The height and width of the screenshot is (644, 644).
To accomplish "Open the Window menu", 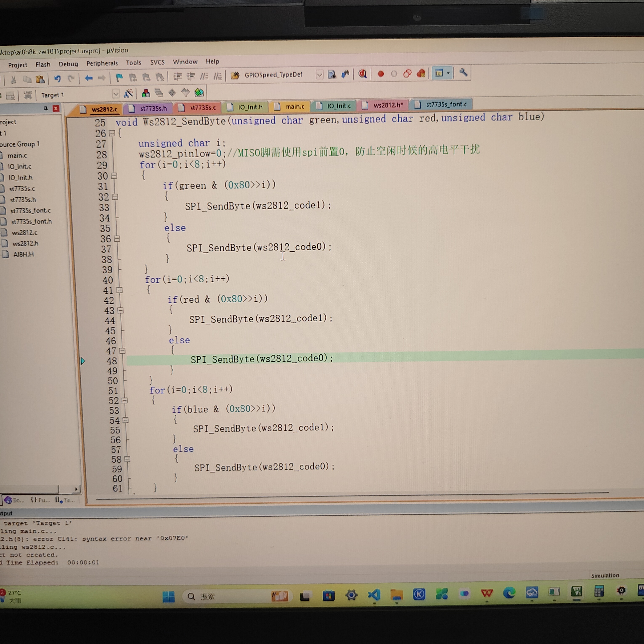I will coord(185,62).
